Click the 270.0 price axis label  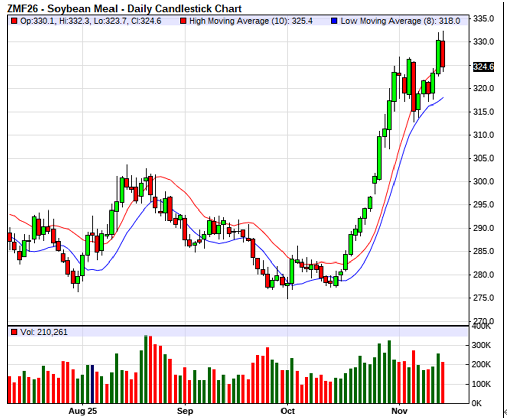tap(485, 321)
